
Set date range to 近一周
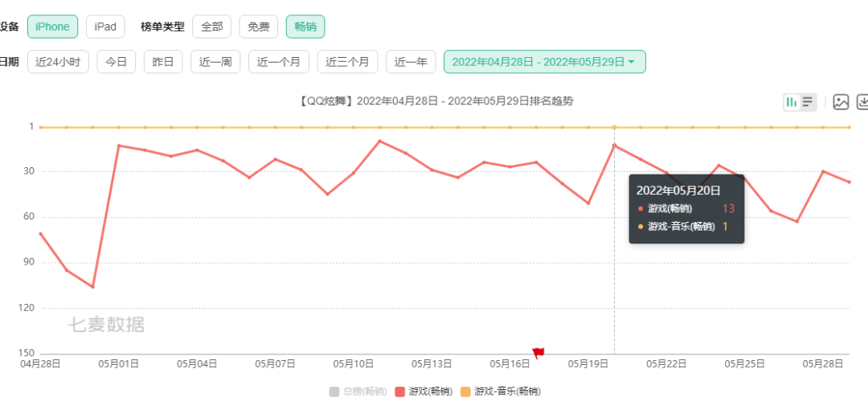(215, 61)
